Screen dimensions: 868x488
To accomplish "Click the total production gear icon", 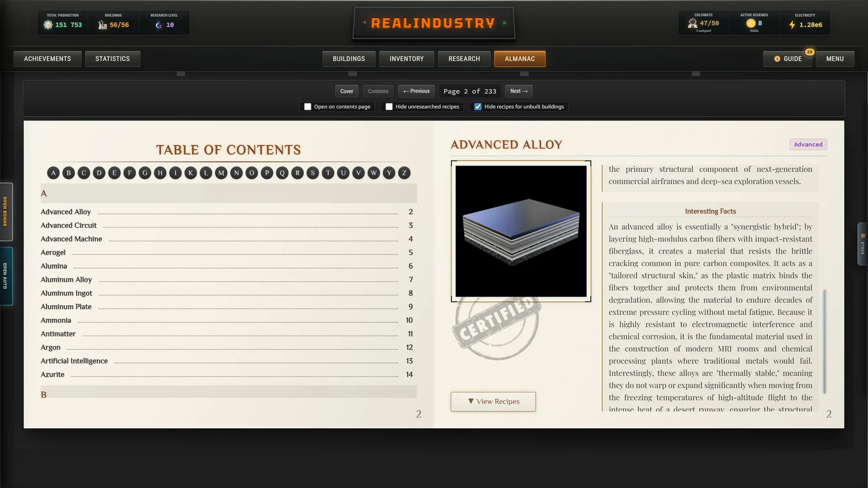I will pyautogui.click(x=48, y=25).
